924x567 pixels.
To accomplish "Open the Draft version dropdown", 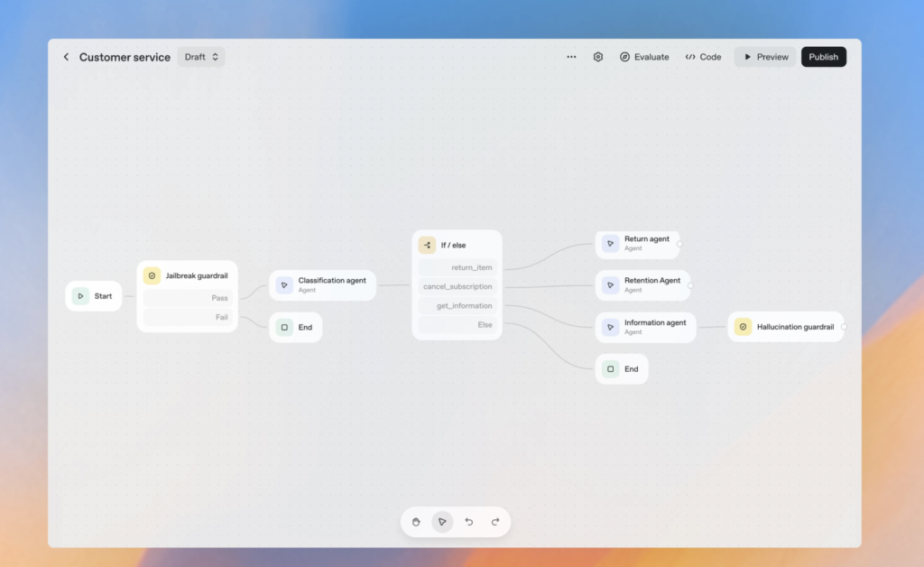I will click(201, 57).
